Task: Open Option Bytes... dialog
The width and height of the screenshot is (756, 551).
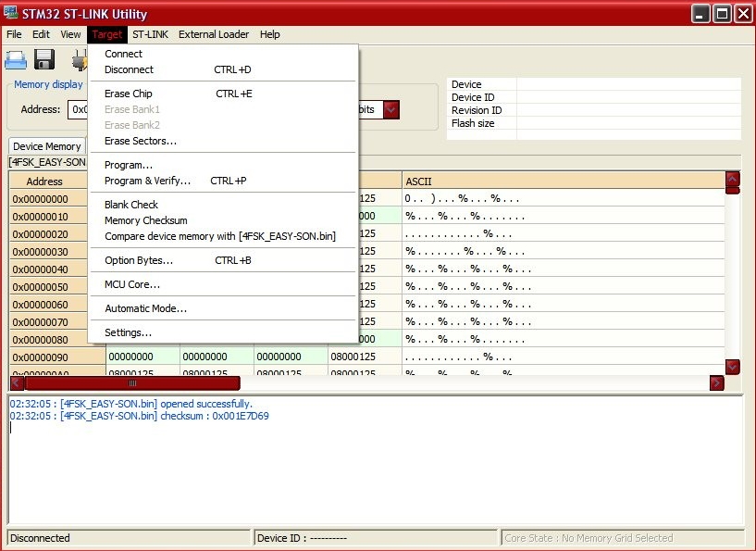Action: 223,260
